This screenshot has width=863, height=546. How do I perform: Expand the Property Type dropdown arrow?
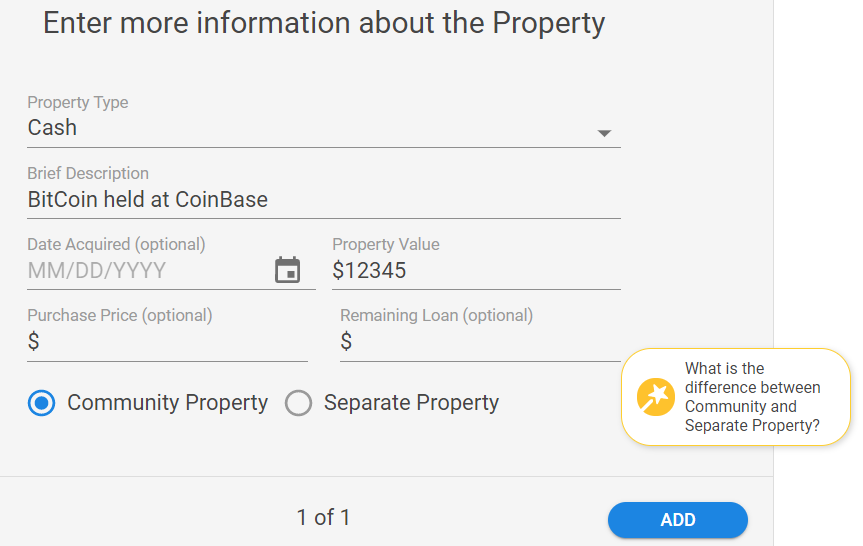coord(604,133)
